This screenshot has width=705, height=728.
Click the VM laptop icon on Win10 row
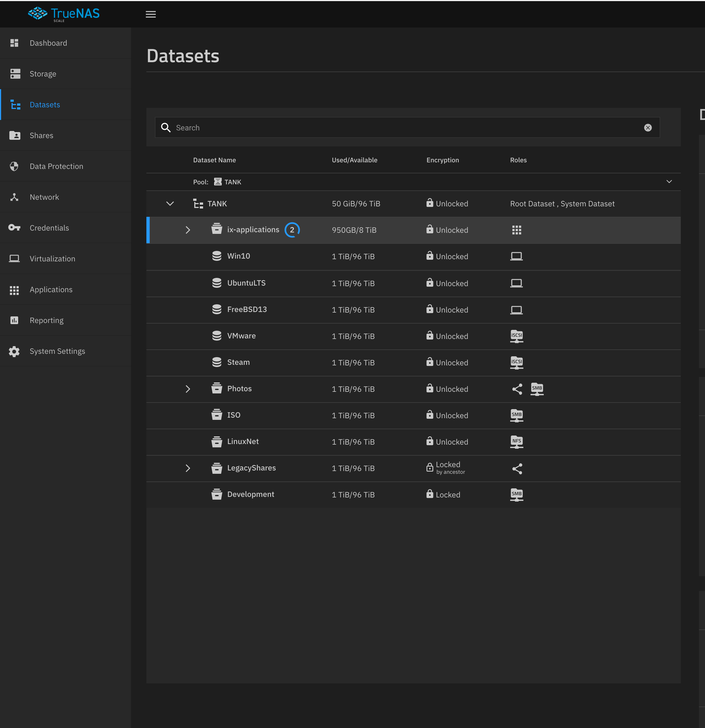[516, 256]
